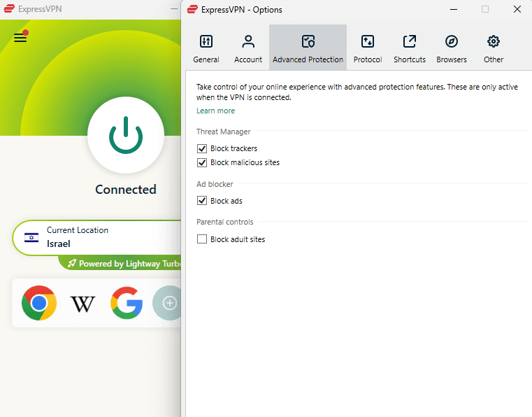Click the rocket icon on Lightway Turbo banner
Screen dimensions: 532x417
coord(71,264)
